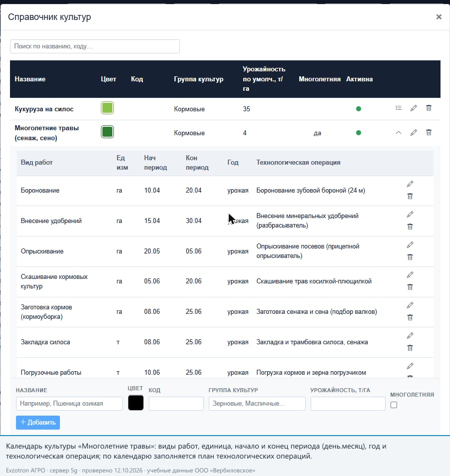Image resolution: width=450 pixels, height=476 pixels.
Task: Delete the Боронование work row
Action: [x=410, y=196]
